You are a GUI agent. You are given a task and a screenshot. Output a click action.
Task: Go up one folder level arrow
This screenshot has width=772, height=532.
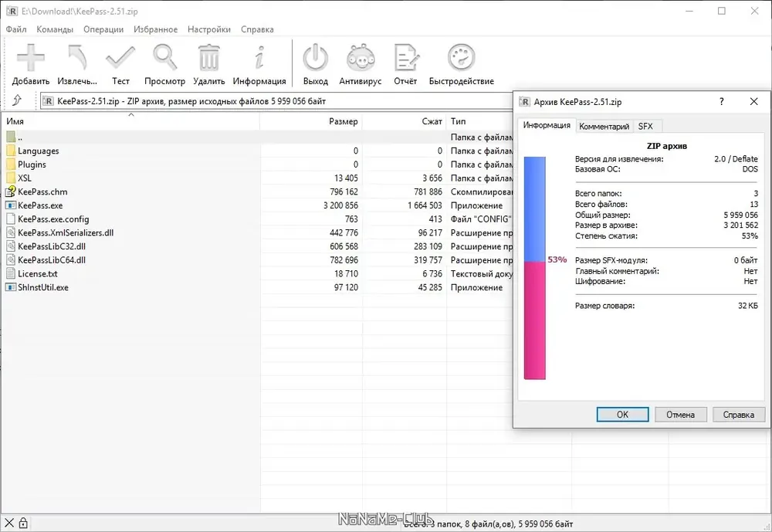(17, 100)
